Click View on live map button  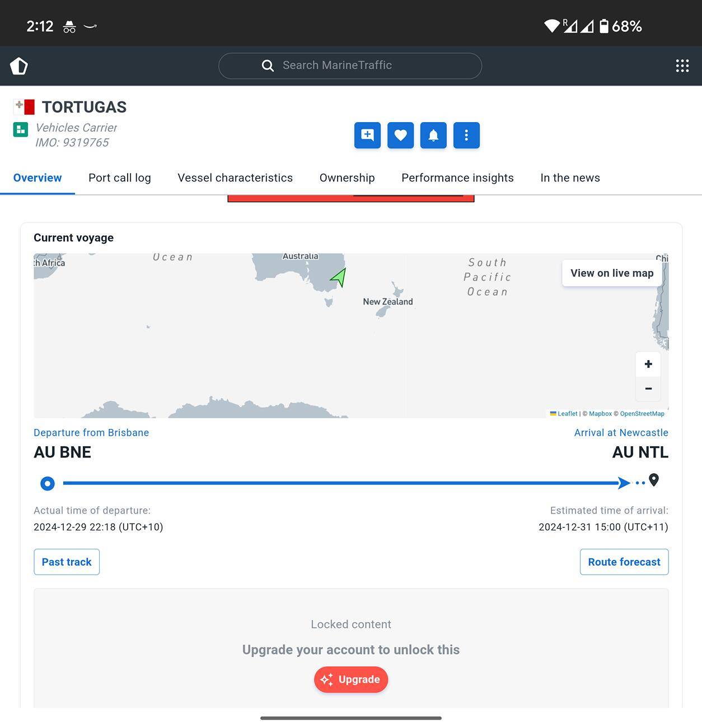pyautogui.click(x=612, y=273)
